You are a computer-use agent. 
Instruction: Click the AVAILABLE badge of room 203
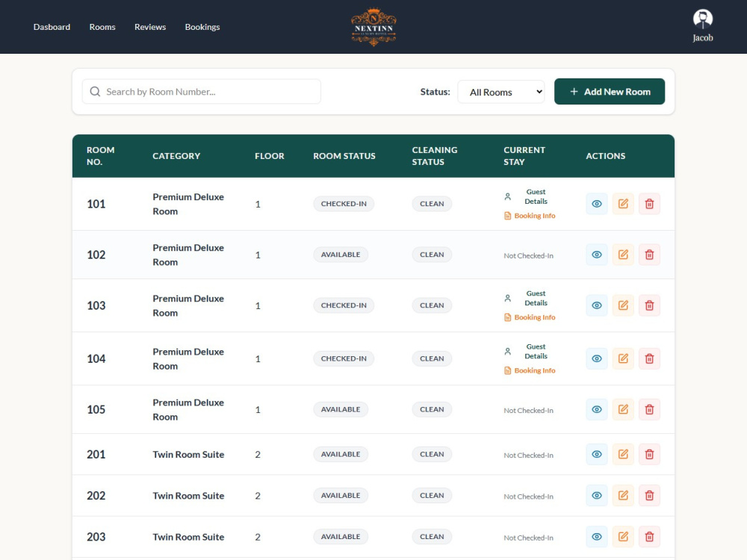341,537
